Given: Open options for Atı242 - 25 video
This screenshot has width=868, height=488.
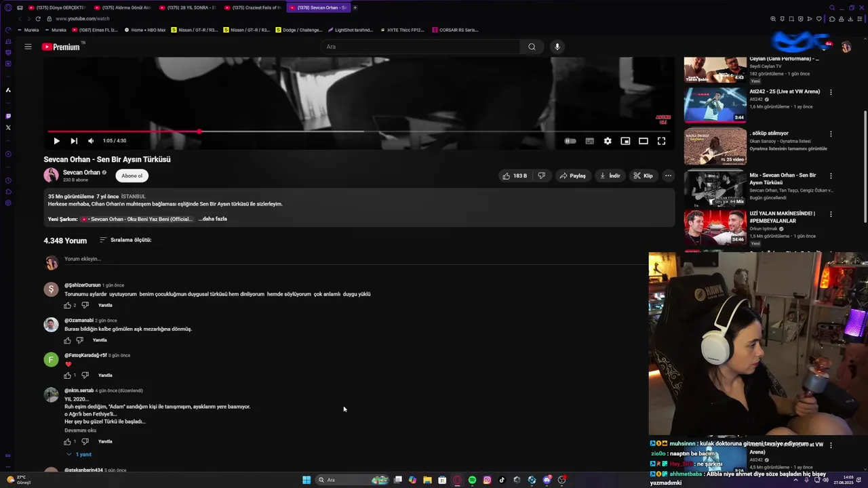Looking at the screenshot, I should (x=831, y=92).
